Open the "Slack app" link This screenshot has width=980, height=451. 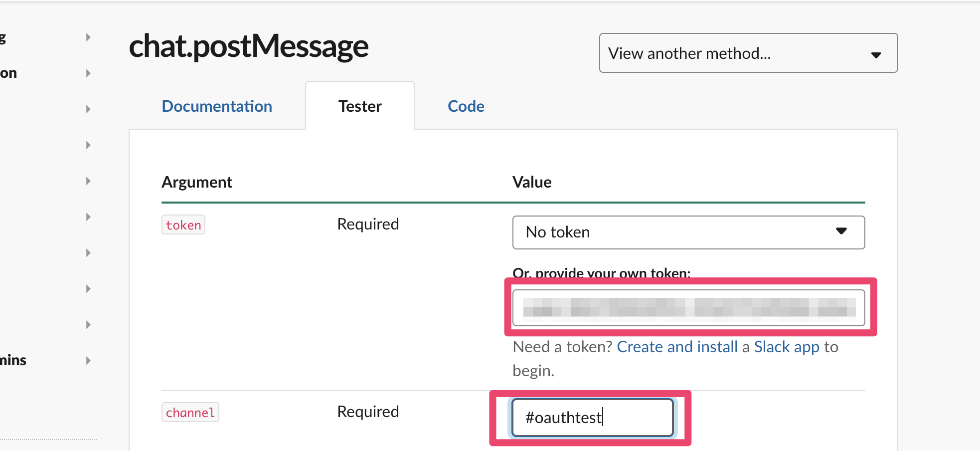tap(786, 347)
